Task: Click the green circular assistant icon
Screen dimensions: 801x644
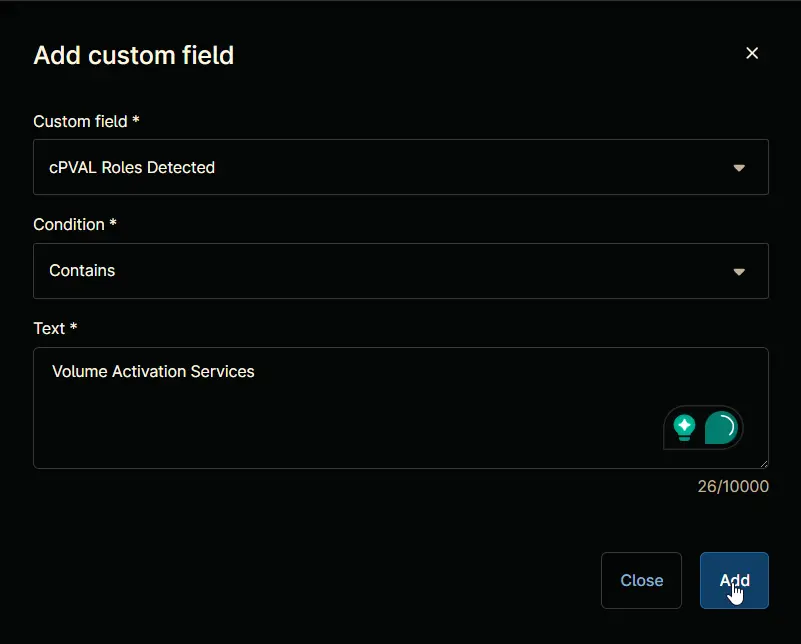Action: tap(721, 427)
